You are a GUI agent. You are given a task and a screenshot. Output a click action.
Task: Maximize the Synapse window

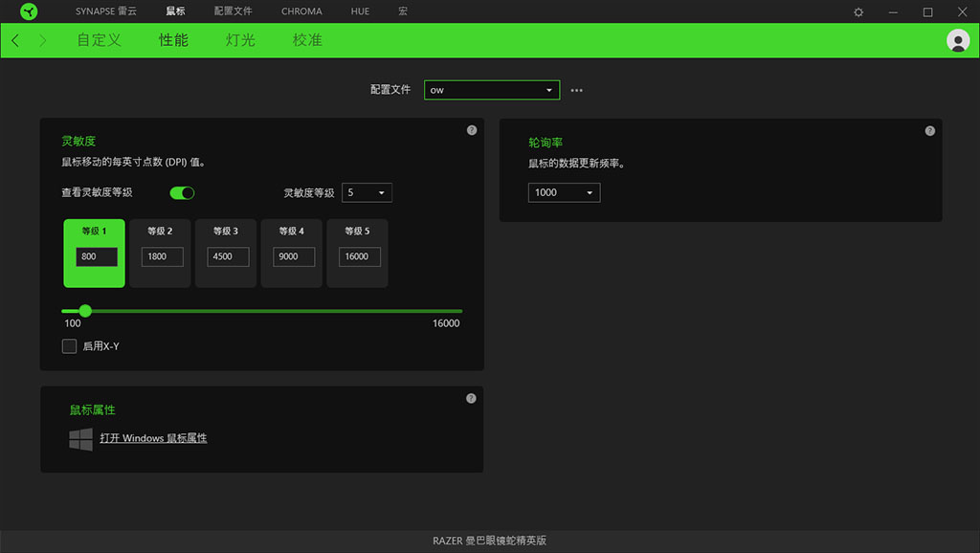[x=927, y=11]
